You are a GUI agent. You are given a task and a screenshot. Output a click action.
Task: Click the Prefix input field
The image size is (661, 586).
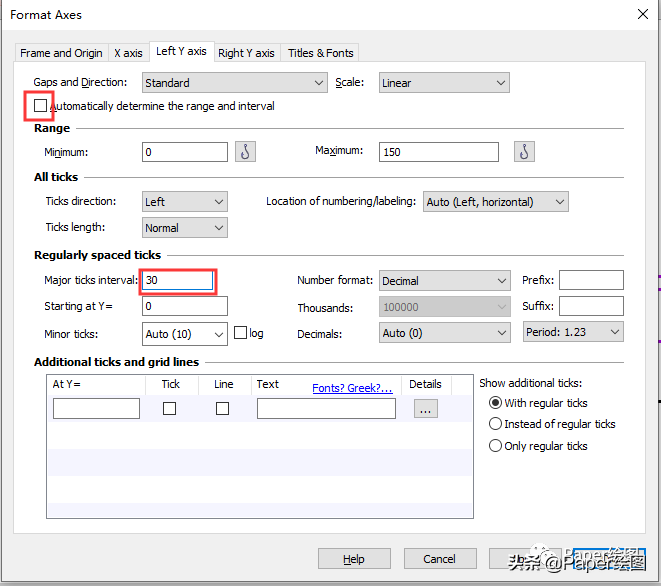591,280
